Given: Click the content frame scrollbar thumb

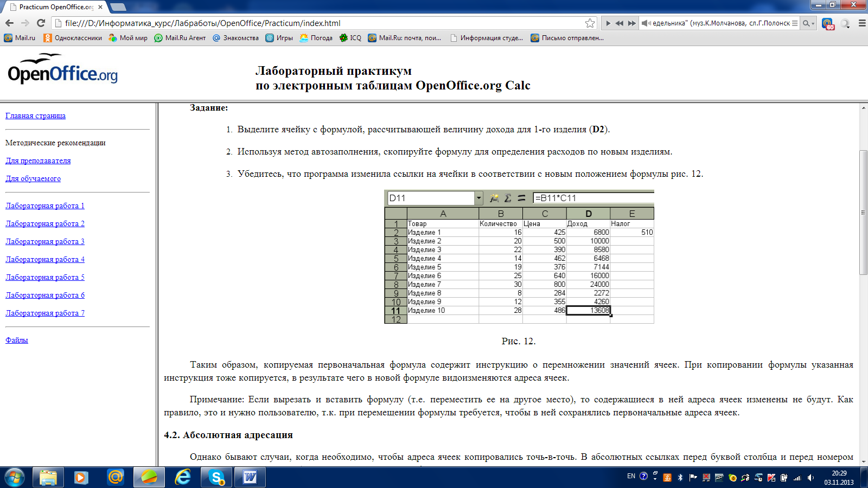Looking at the screenshot, I should (x=863, y=212).
